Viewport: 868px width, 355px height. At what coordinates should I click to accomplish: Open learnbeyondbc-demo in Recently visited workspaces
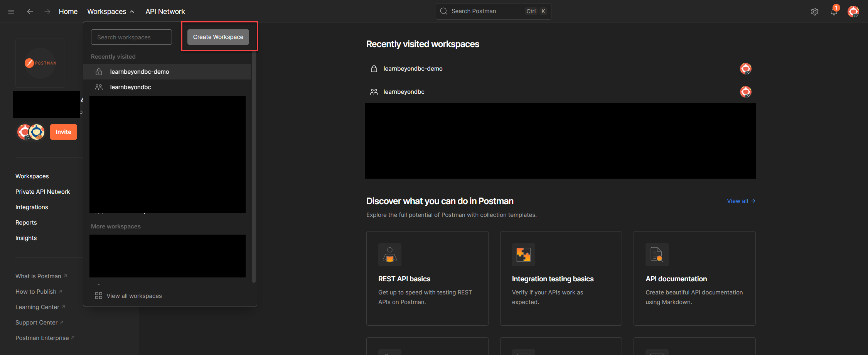pos(561,69)
